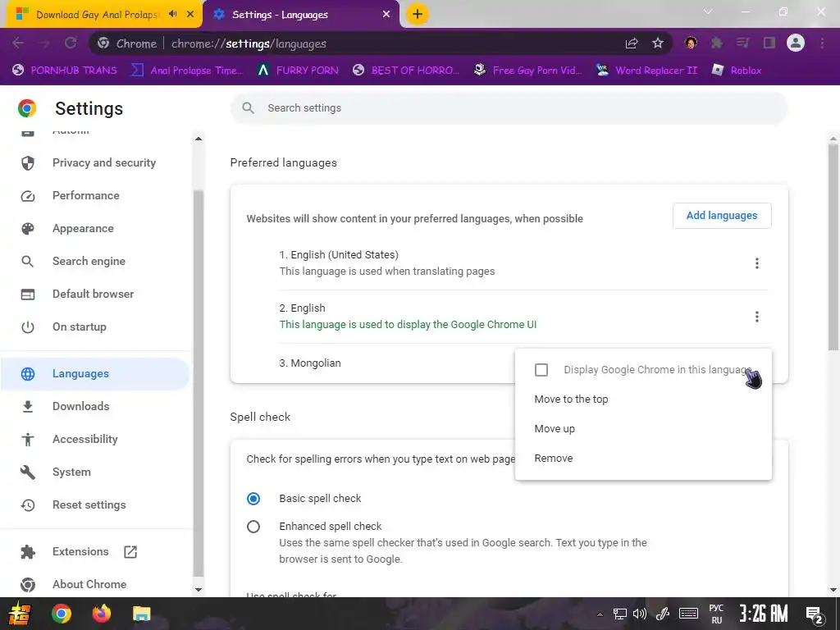This screenshot has width=840, height=630.
Task: Launch Firefox from the taskbar
Action: click(x=101, y=614)
